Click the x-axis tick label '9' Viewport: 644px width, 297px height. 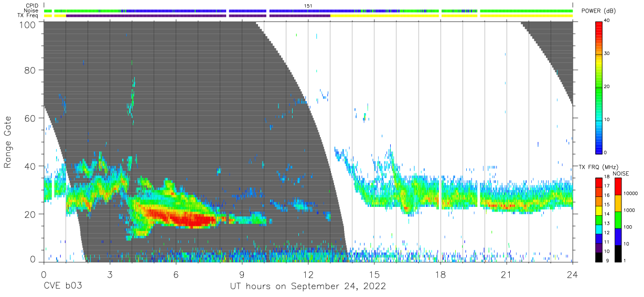[x=242, y=274]
